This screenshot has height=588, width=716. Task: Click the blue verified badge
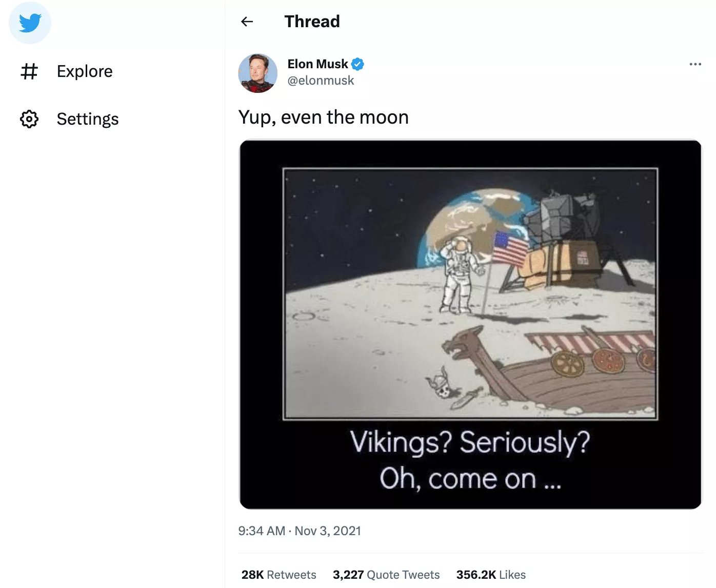pyautogui.click(x=358, y=64)
